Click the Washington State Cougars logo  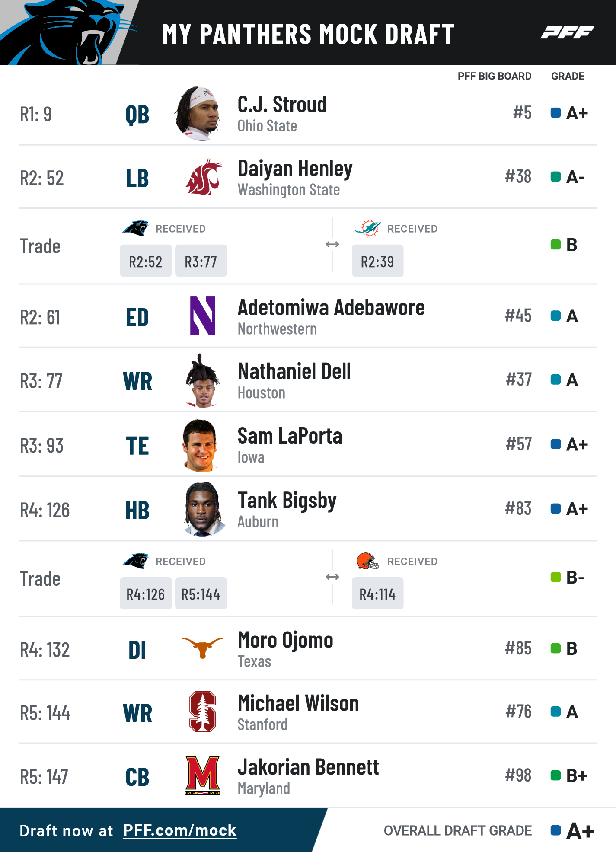pos(203,177)
